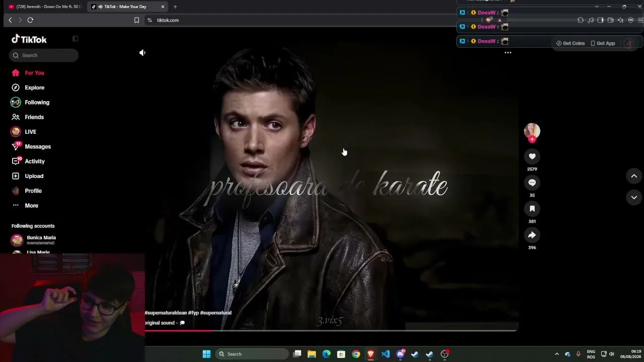Click the TikTok logo

tap(29, 39)
